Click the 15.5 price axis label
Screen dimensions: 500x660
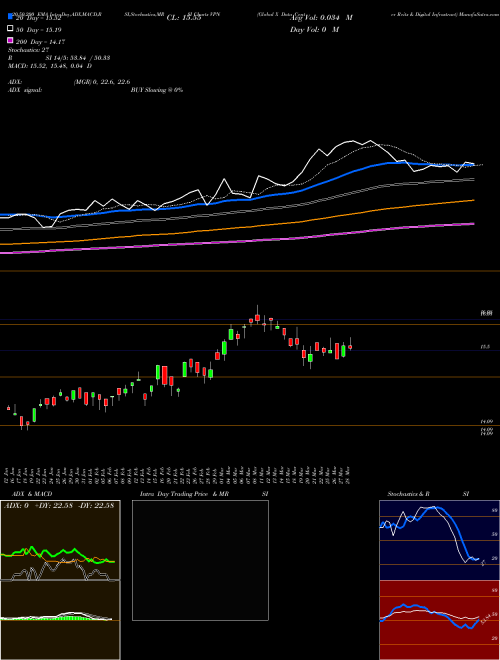pyautogui.click(x=485, y=347)
